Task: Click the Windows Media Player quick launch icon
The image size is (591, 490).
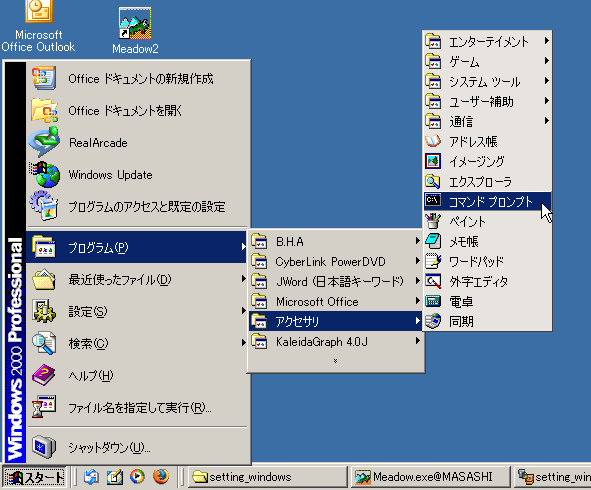Action: (138, 477)
